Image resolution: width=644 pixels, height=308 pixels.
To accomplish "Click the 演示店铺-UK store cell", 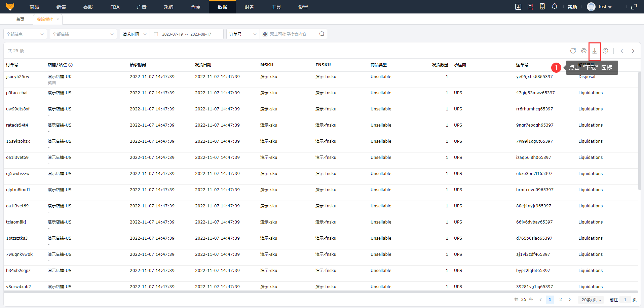I will [x=60, y=77].
